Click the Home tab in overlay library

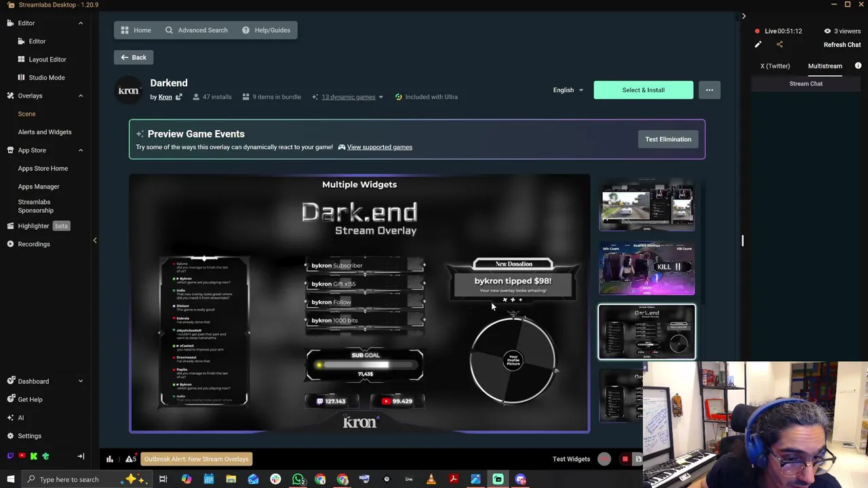tap(136, 30)
